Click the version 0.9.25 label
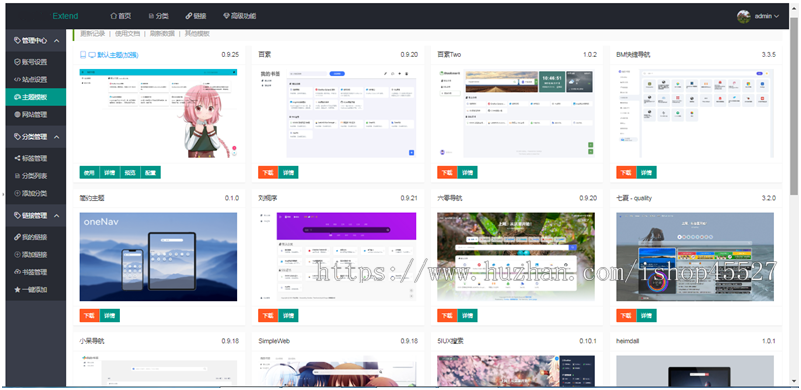 pyautogui.click(x=230, y=55)
